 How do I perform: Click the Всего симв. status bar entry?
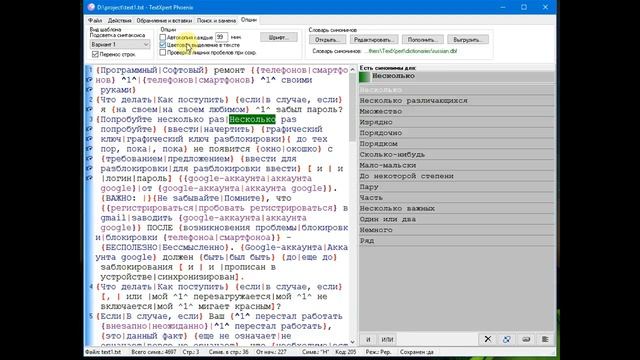point(154,352)
